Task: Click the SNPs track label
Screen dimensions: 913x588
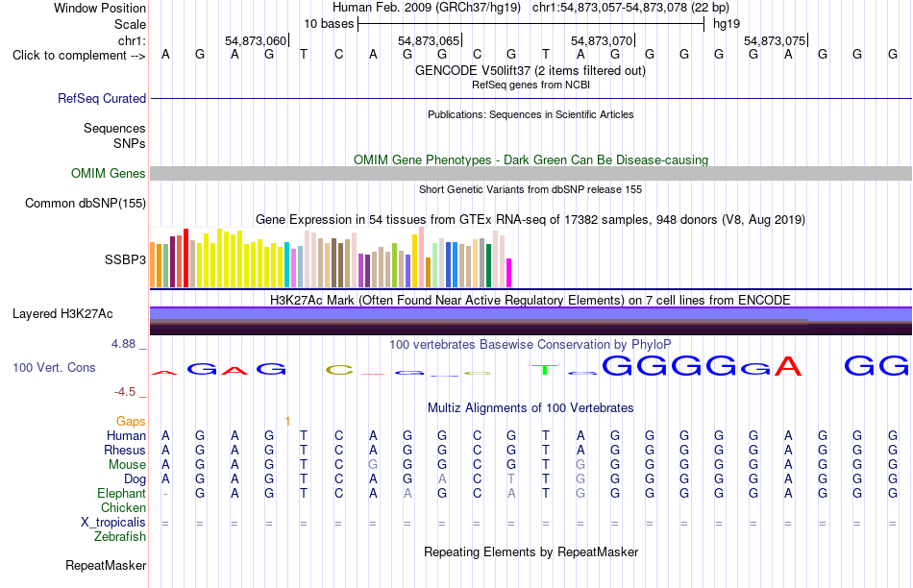Action: coord(130,143)
